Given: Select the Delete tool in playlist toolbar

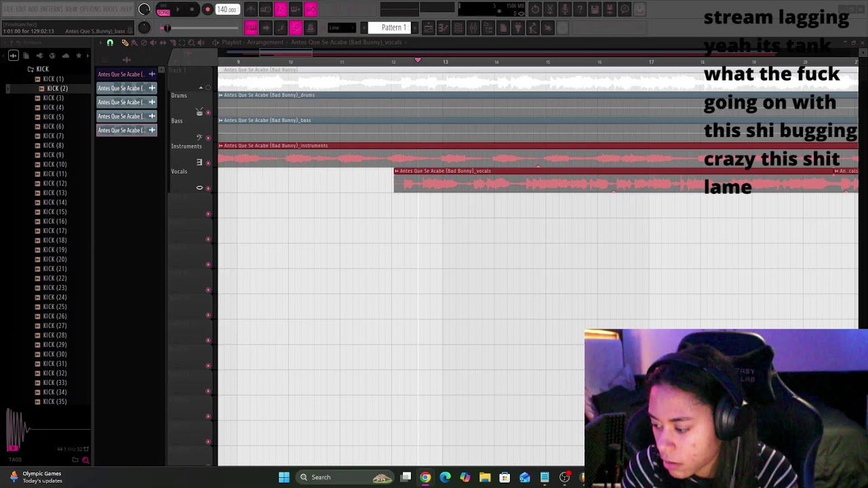Looking at the screenshot, I should [144, 43].
